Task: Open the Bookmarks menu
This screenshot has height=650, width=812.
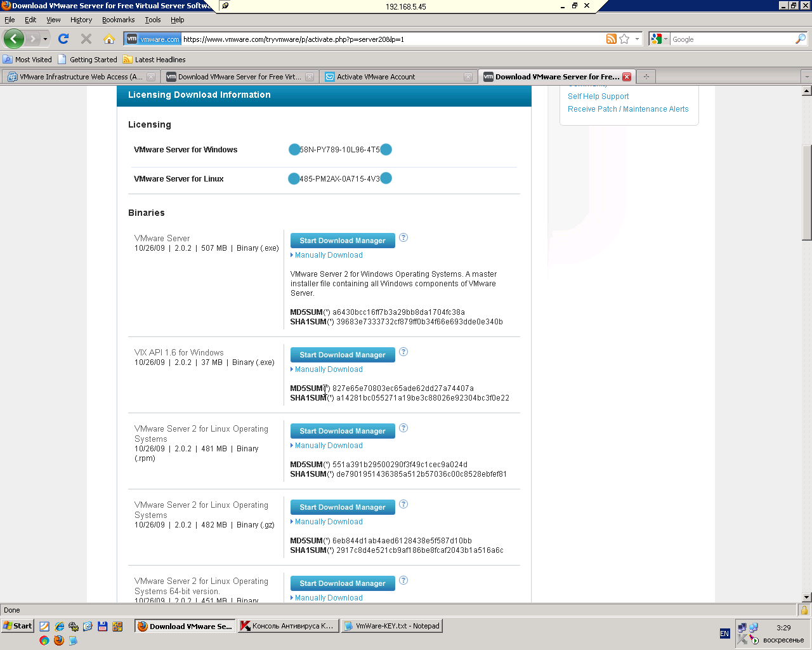Action: [x=119, y=20]
